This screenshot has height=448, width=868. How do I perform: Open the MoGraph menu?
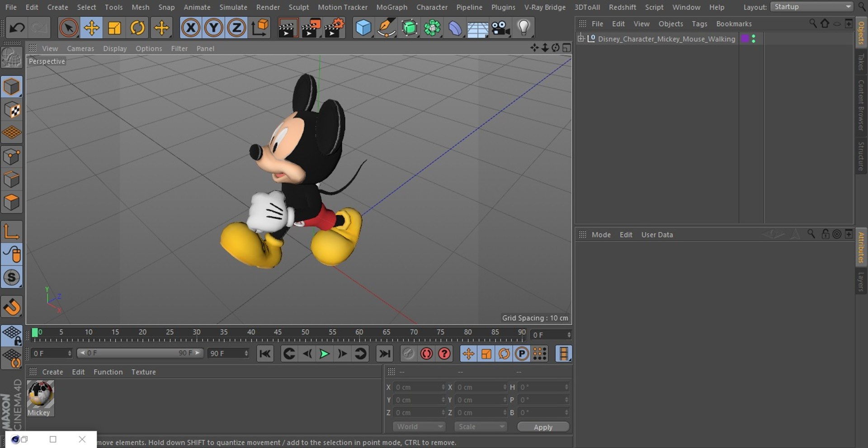[392, 7]
